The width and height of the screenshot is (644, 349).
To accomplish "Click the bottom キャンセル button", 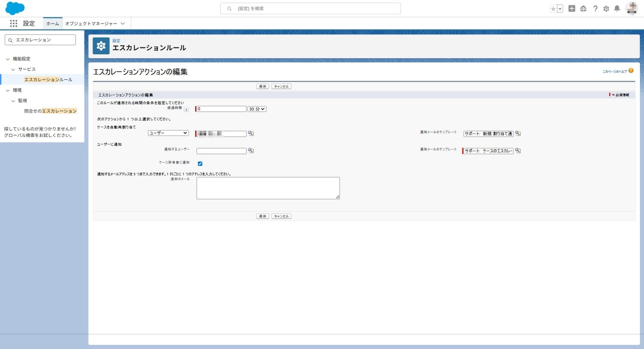I will [x=281, y=217].
